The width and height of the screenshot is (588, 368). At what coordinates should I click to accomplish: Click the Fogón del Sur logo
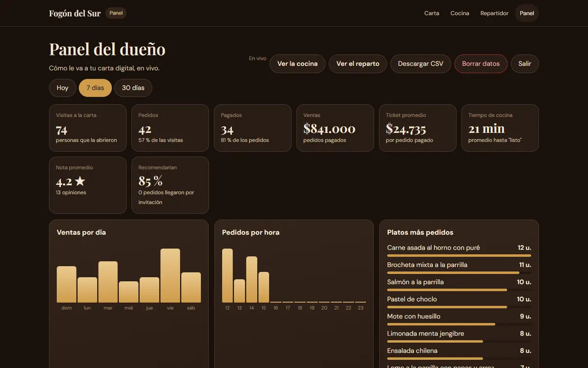(75, 13)
